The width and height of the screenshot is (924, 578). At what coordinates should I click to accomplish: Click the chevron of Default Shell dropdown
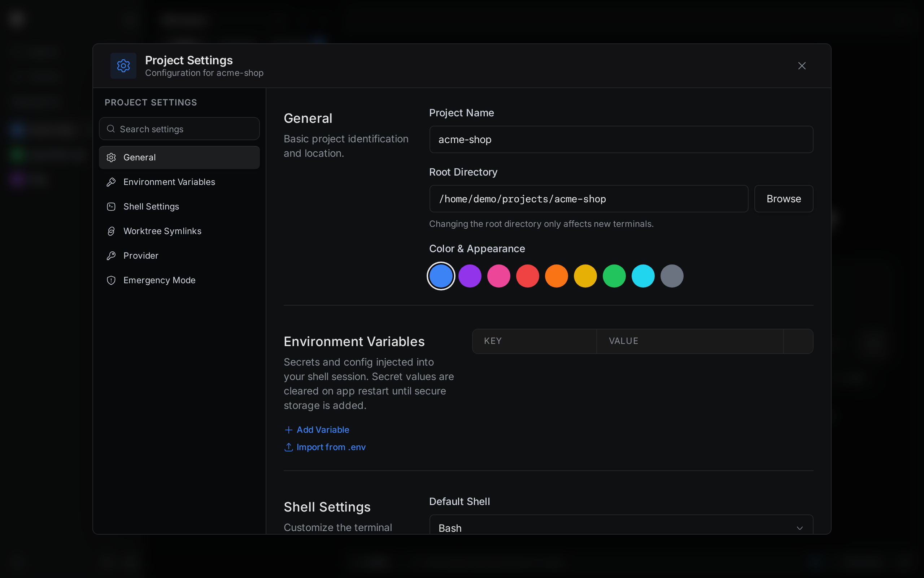pyautogui.click(x=799, y=528)
